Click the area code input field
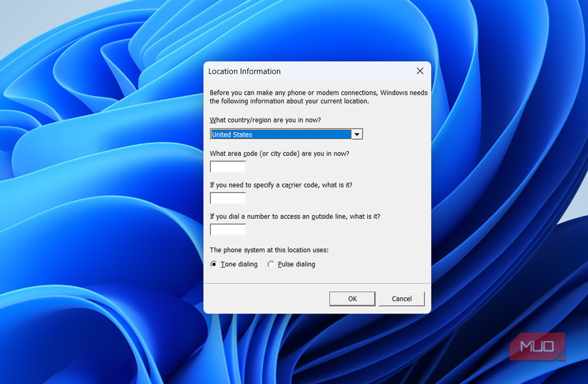 pos(227,167)
